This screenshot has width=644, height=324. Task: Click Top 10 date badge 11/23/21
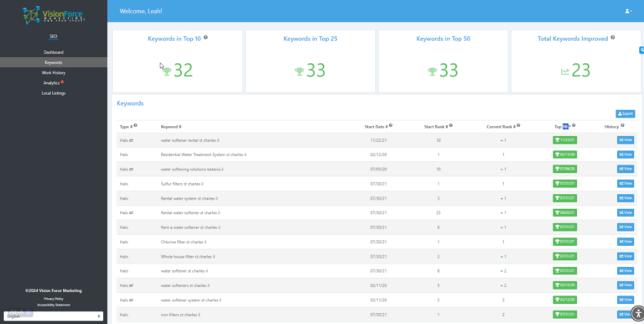click(x=564, y=140)
